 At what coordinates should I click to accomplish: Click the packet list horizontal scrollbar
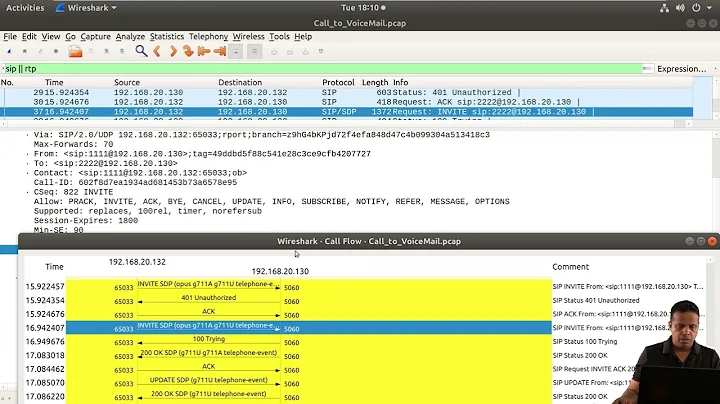pyautogui.click(x=344, y=124)
